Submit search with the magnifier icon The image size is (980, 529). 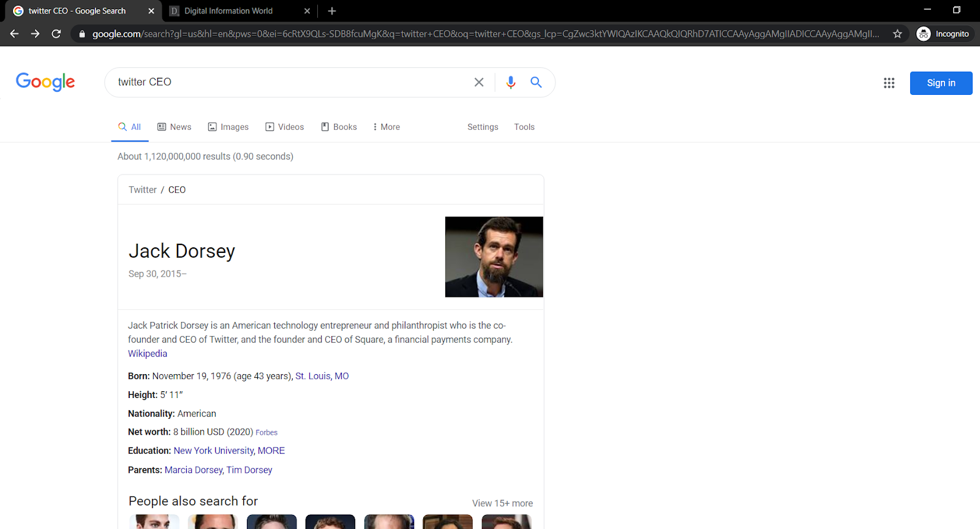[536, 82]
